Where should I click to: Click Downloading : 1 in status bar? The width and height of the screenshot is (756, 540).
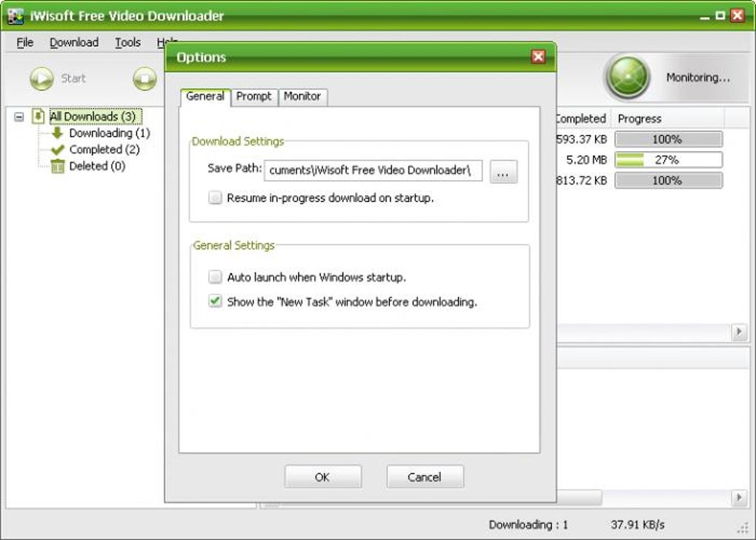tap(528, 524)
